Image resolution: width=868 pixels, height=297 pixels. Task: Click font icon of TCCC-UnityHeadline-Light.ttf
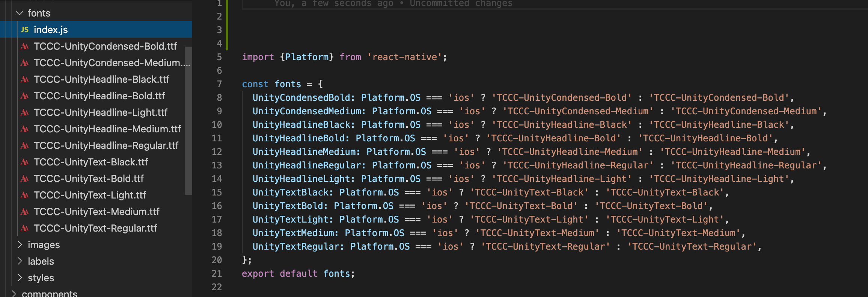25,112
